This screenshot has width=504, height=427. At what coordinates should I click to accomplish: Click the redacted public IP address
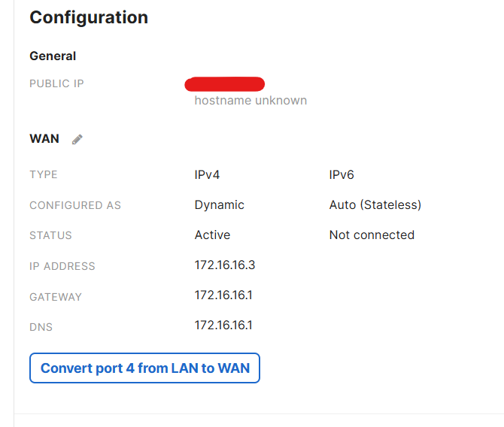(x=224, y=83)
